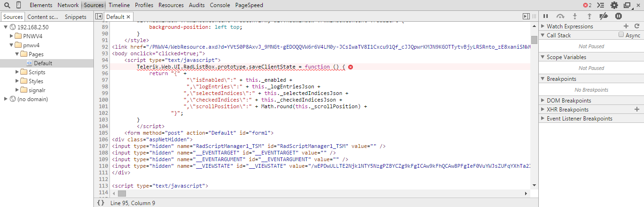Open the Resources panel
This screenshot has width=644, height=207.
171,5
